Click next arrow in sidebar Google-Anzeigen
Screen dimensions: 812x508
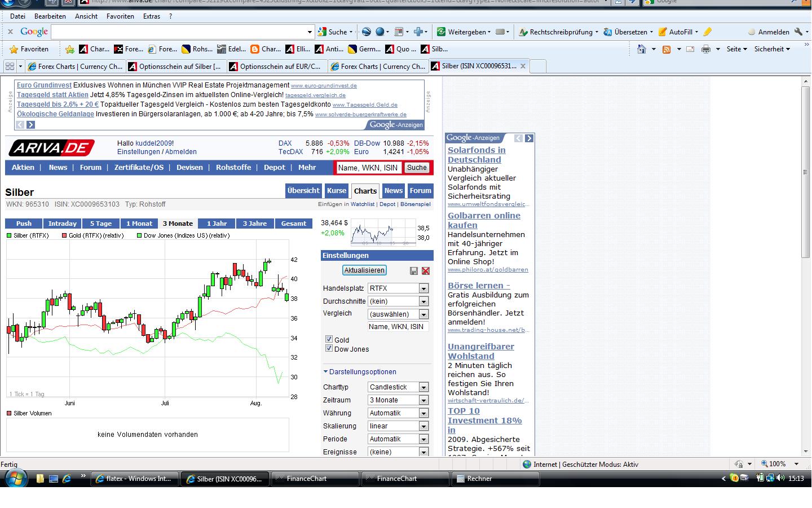click(528, 138)
